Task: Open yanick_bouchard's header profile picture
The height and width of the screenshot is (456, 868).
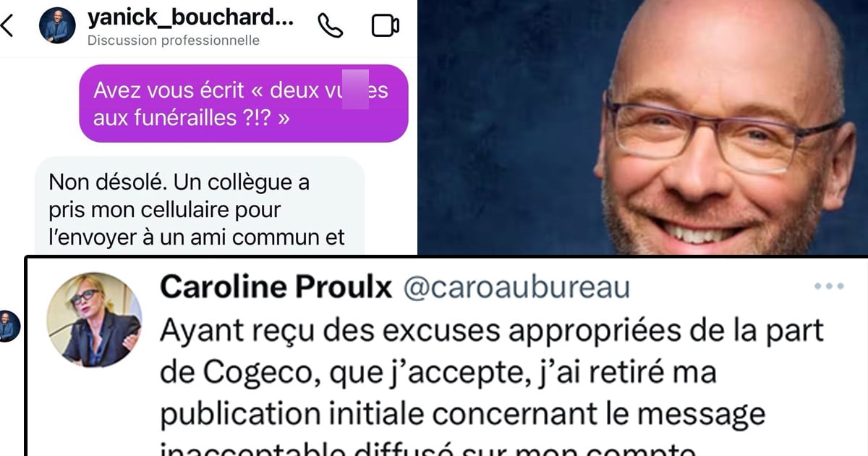Action: [57, 26]
